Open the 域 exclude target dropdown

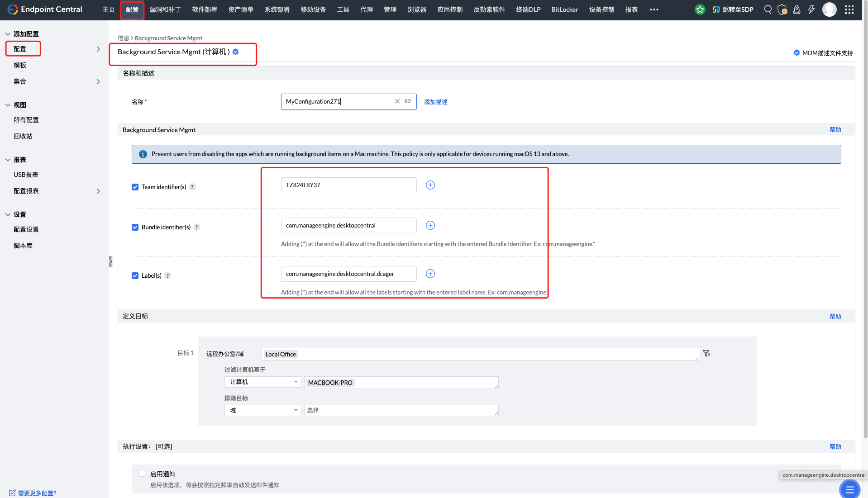click(262, 410)
